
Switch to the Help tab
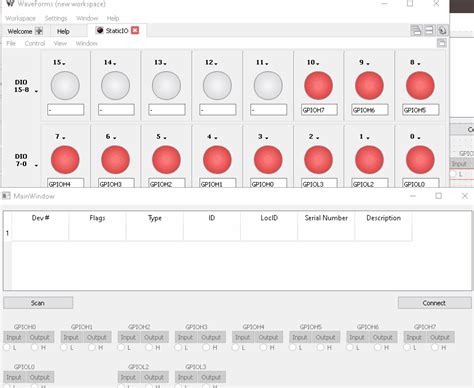pos(63,31)
